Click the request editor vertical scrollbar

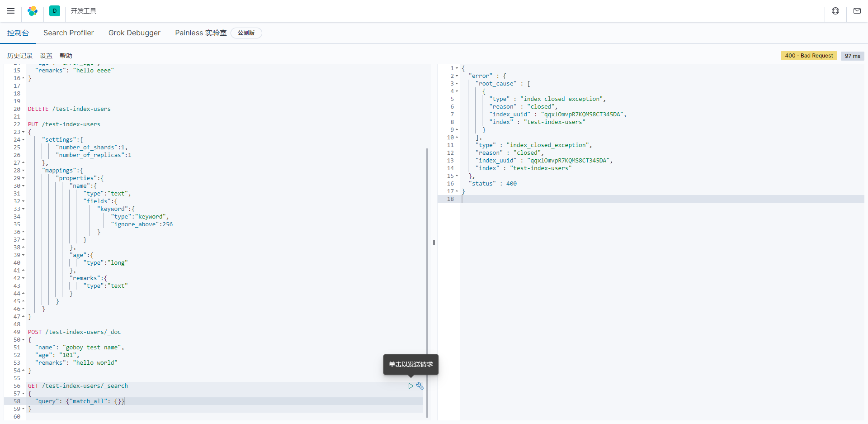tap(427, 283)
